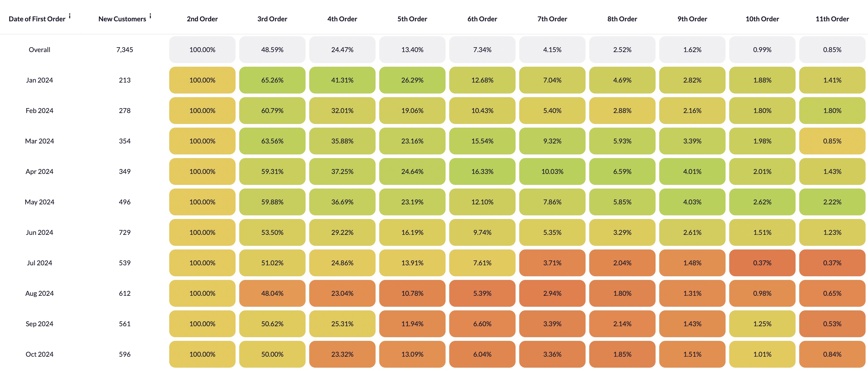Select Sep 2024's 1.25% 10th Order cell

[x=762, y=324]
